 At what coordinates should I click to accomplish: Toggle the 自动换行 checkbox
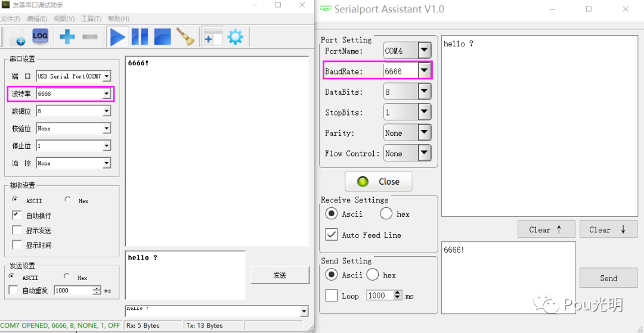click(x=17, y=215)
